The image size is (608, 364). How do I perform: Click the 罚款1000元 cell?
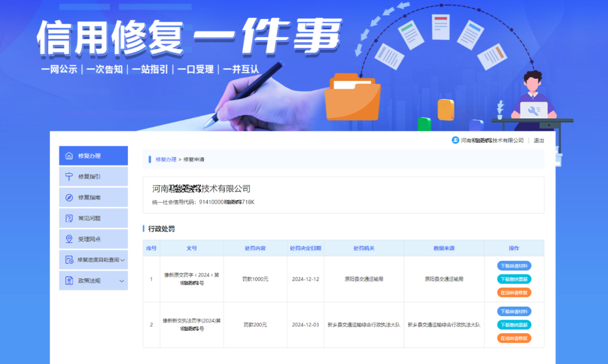point(255,279)
